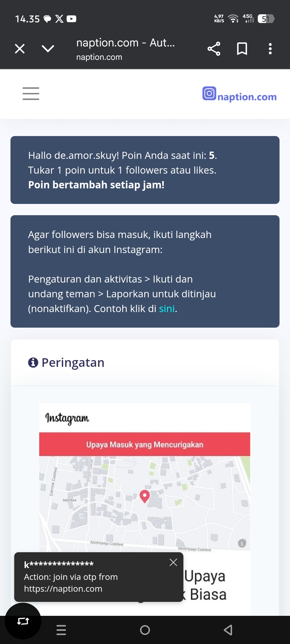The width and height of the screenshot is (290, 644).
Task: Tap the floating screen-rotate button
Action: pos(23,621)
